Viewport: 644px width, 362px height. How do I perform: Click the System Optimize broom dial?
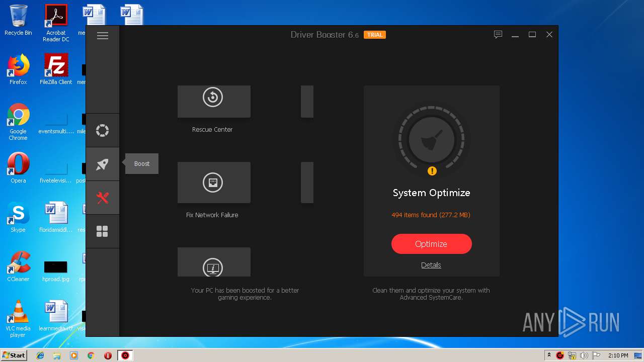[431, 139]
